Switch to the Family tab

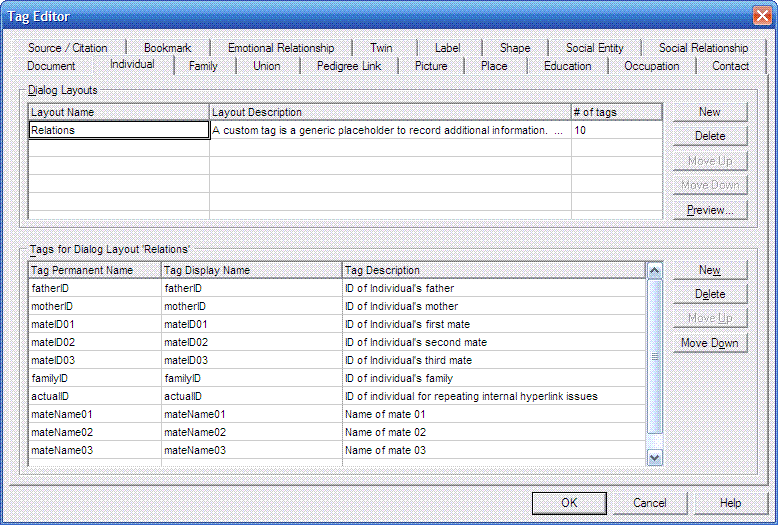[x=203, y=66]
